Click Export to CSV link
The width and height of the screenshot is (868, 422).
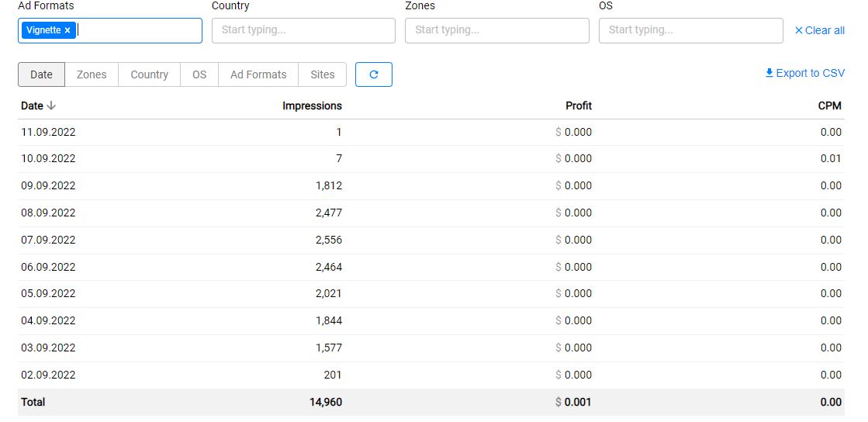pyautogui.click(x=810, y=73)
